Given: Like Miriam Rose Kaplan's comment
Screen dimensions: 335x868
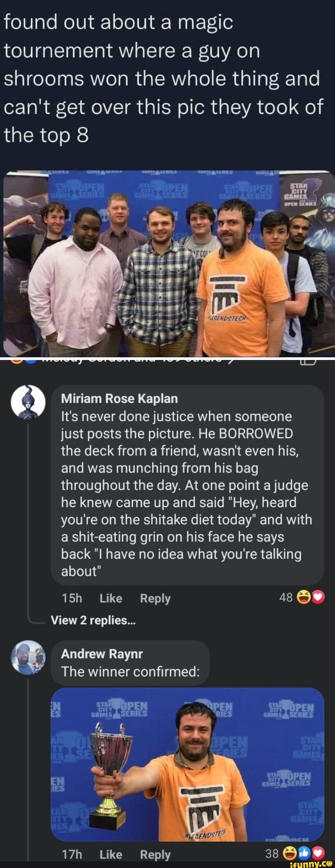Looking at the screenshot, I should 111,598.
